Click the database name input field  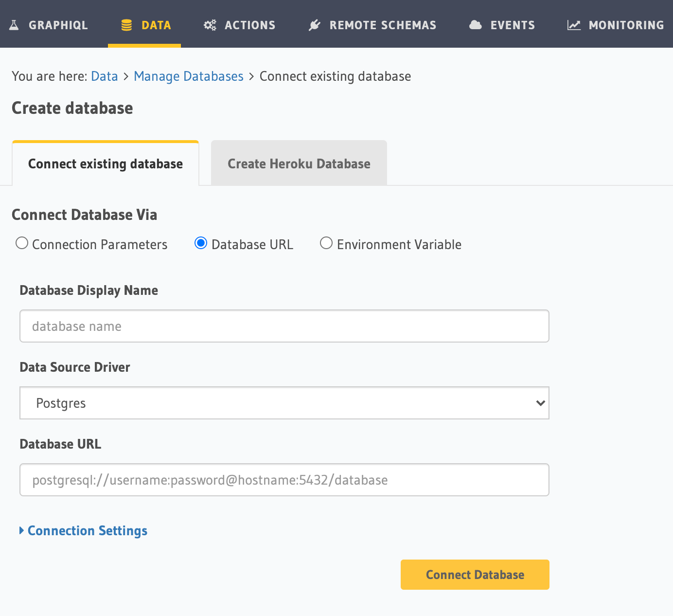click(x=284, y=326)
